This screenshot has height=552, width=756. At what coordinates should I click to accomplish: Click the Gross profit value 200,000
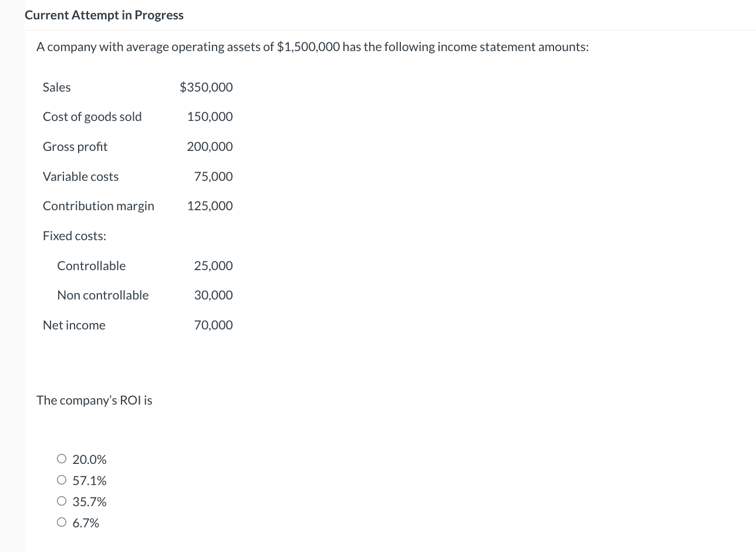point(210,146)
